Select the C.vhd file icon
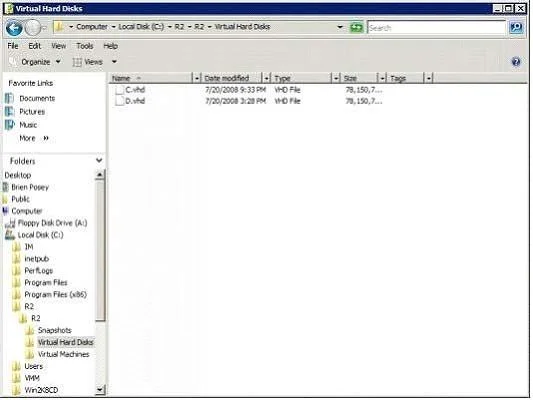Image resolution: width=533 pixels, height=400 pixels. (120, 90)
